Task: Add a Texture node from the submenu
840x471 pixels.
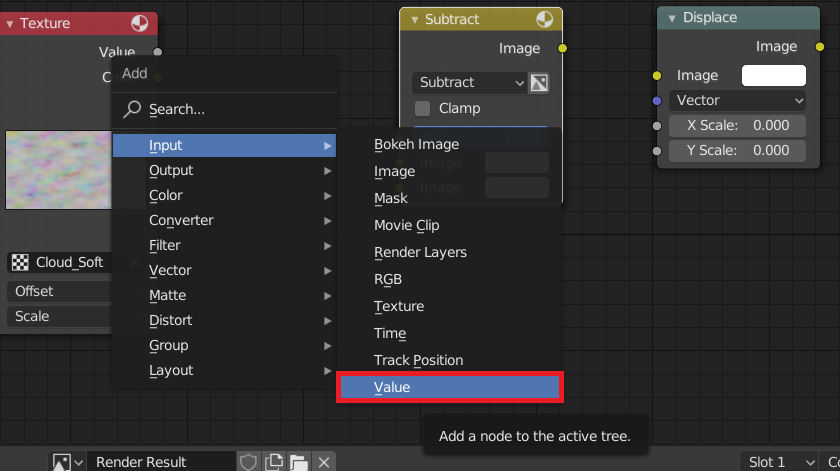Action: (x=450, y=306)
